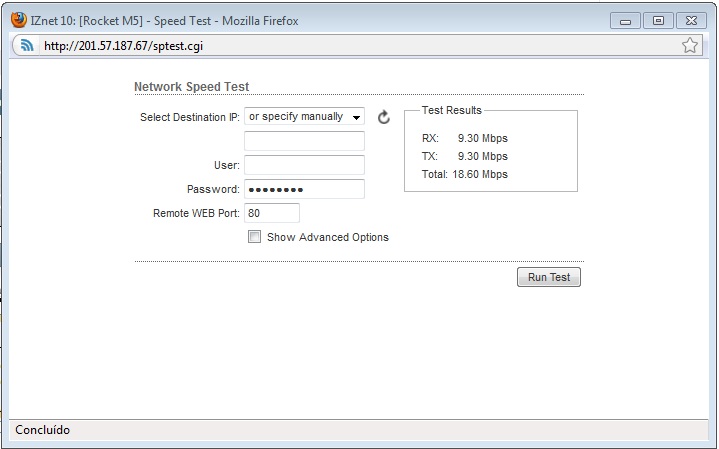This screenshot has width=719, height=449.
Task: Bookmark this page with the star icon
Action: point(689,45)
